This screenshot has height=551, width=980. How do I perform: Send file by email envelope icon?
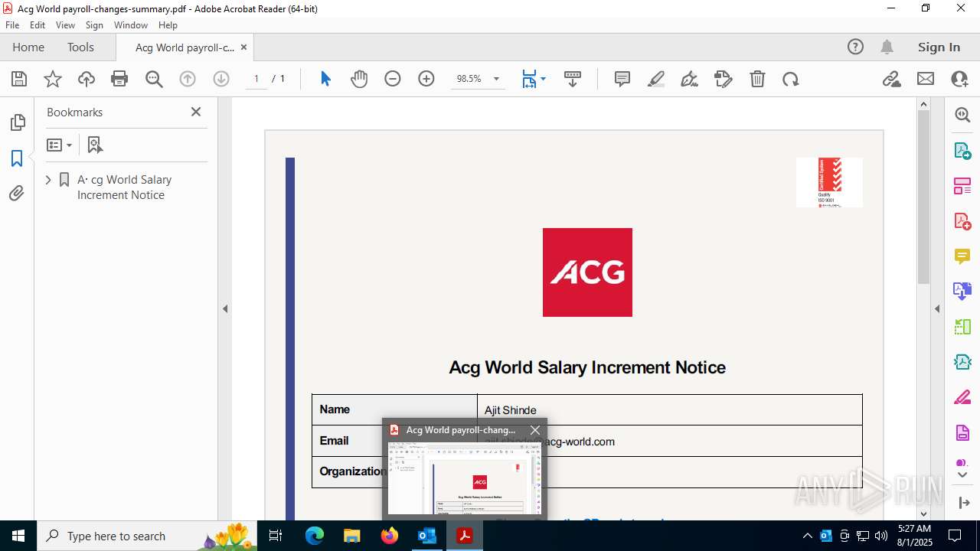(926, 79)
